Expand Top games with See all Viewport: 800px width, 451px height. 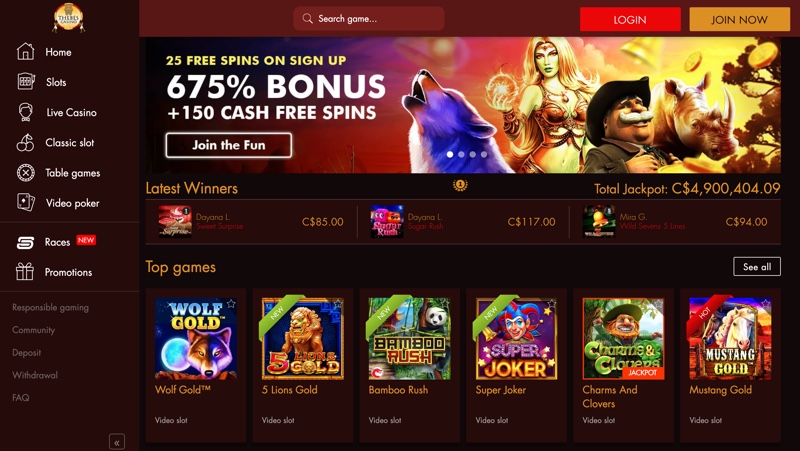coord(757,267)
